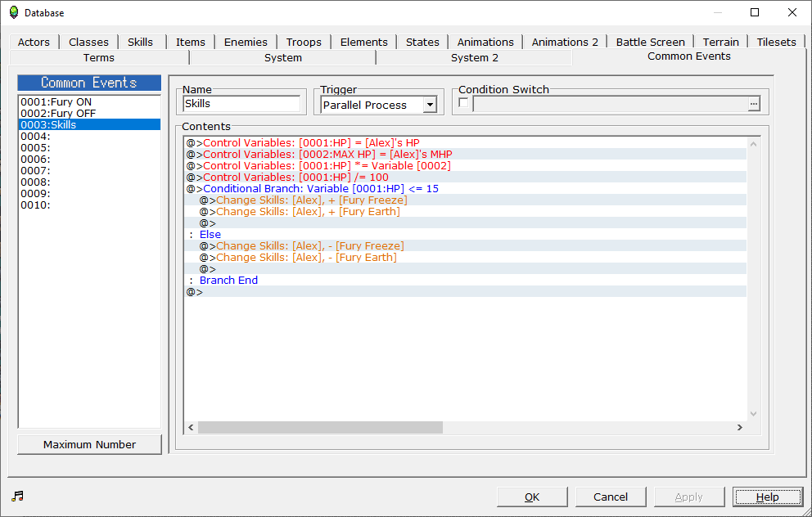Switch to the Terrain tab

point(721,42)
